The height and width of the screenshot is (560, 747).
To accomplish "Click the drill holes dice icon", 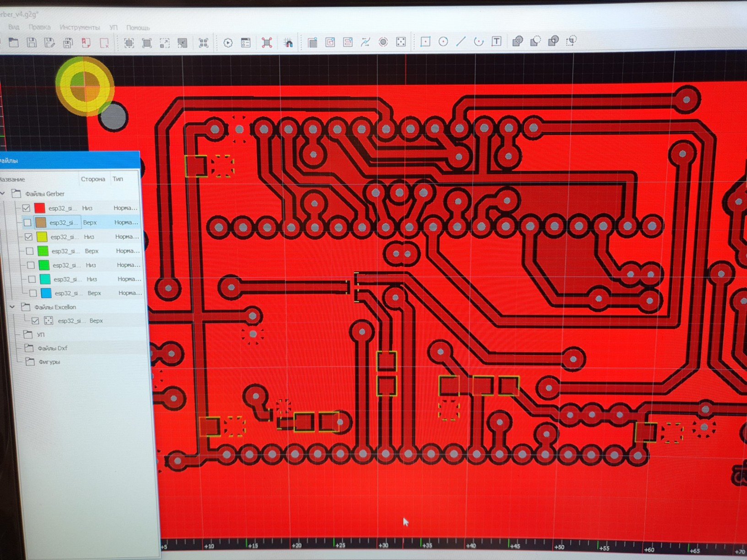I will [401, 42].
